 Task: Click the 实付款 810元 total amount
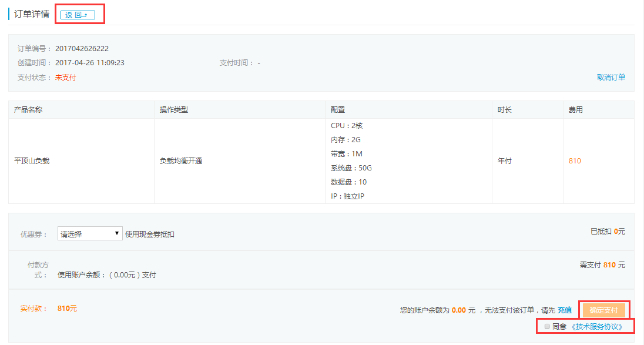[67, 309]
